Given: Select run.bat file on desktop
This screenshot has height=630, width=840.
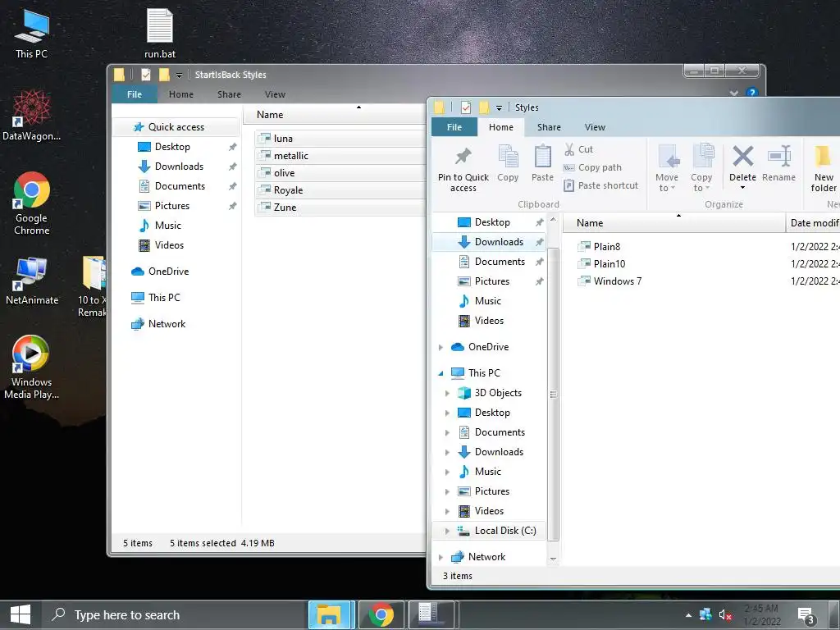Looking at the screenshot, I should point(160,32).
